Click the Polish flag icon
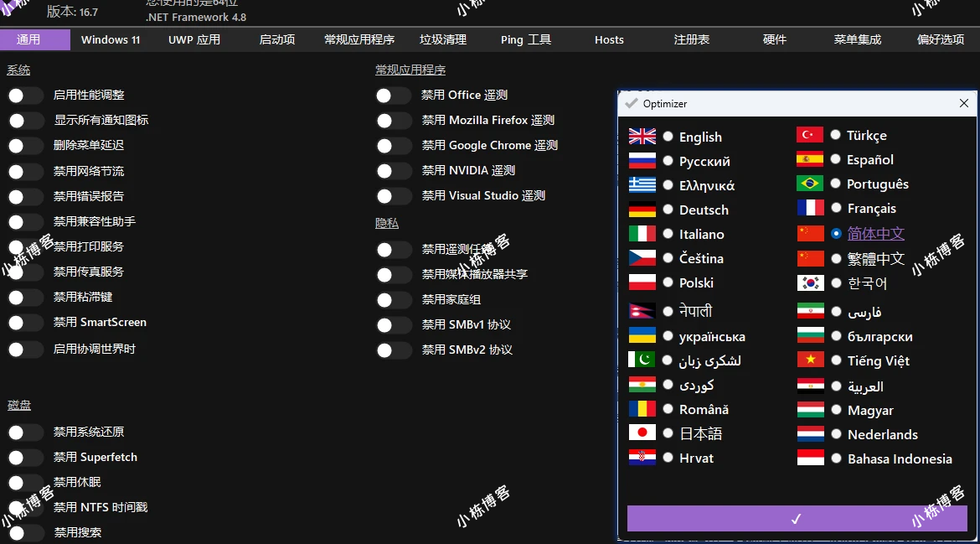The image size is (980, 544). tap(642, 282)
